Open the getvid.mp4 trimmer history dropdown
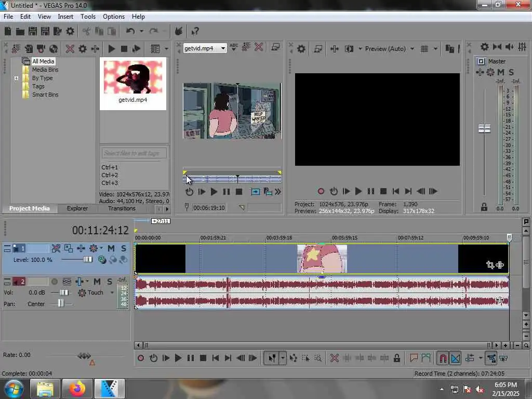532x399 pixels. coord(223,48)
